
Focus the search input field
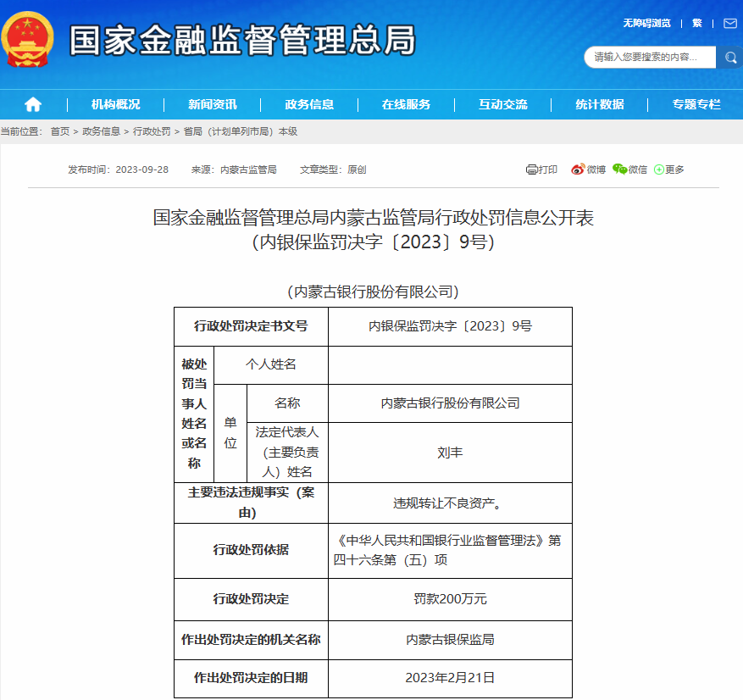pyautogui.click(x=648, y=58)
